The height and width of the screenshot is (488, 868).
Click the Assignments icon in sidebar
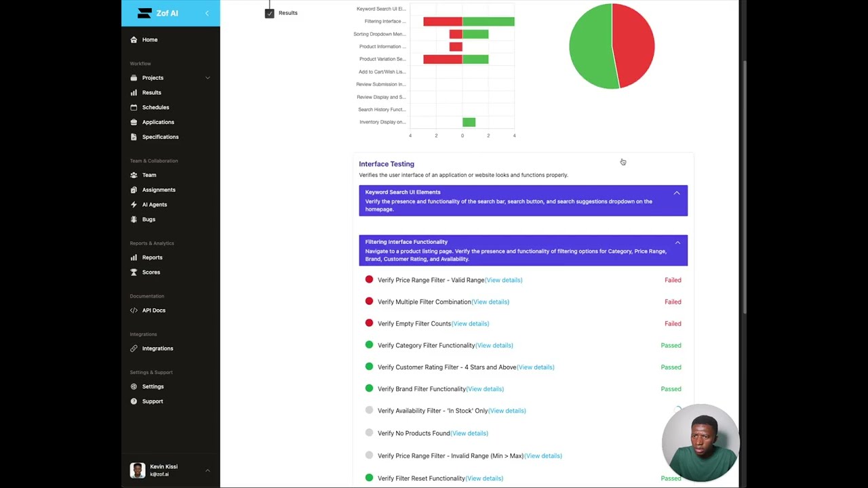click(x=134, y=190)
